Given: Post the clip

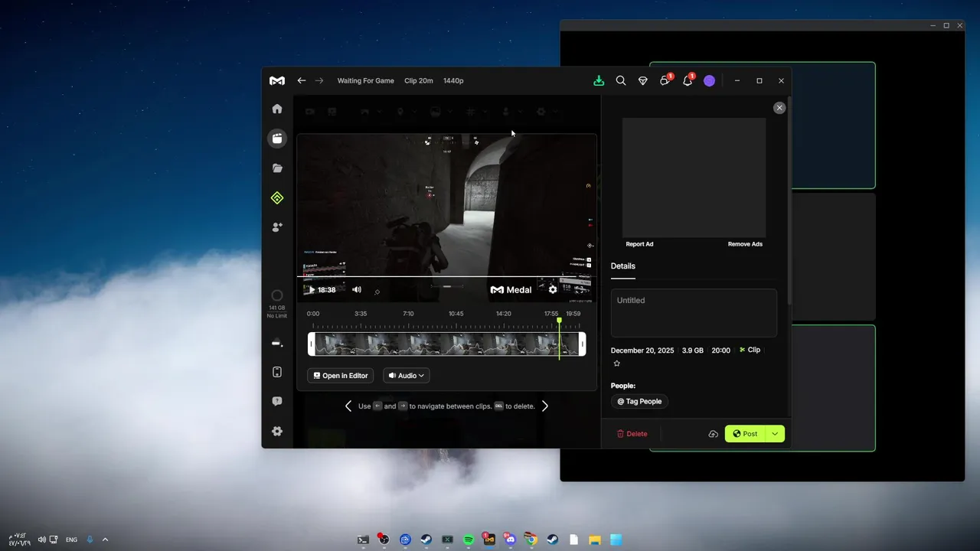Looking at the screenshot, I should (x=745, y=434).
